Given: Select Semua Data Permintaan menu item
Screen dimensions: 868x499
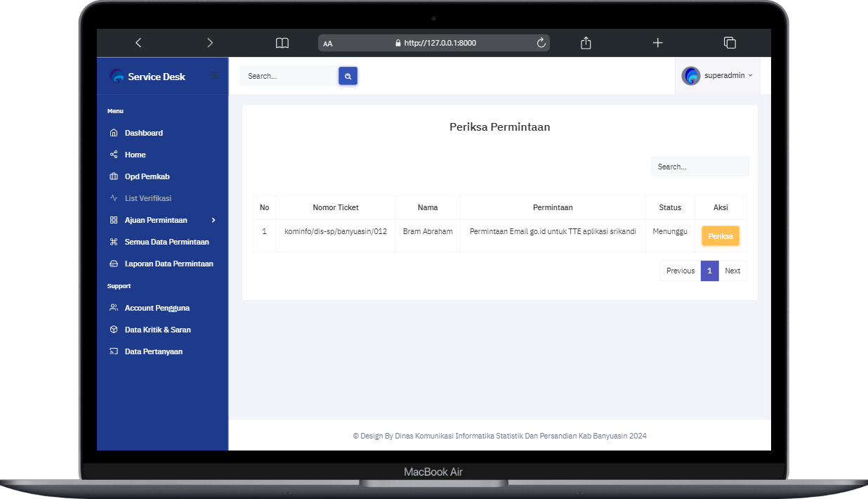Looking at the screenshot, I should [166, 242].
